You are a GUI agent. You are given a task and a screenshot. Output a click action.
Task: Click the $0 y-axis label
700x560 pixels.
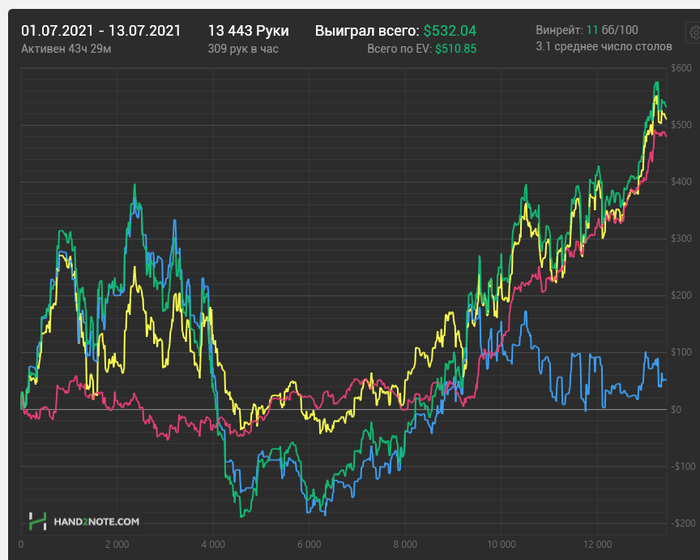pyautogui.click(x=676, y=409)
